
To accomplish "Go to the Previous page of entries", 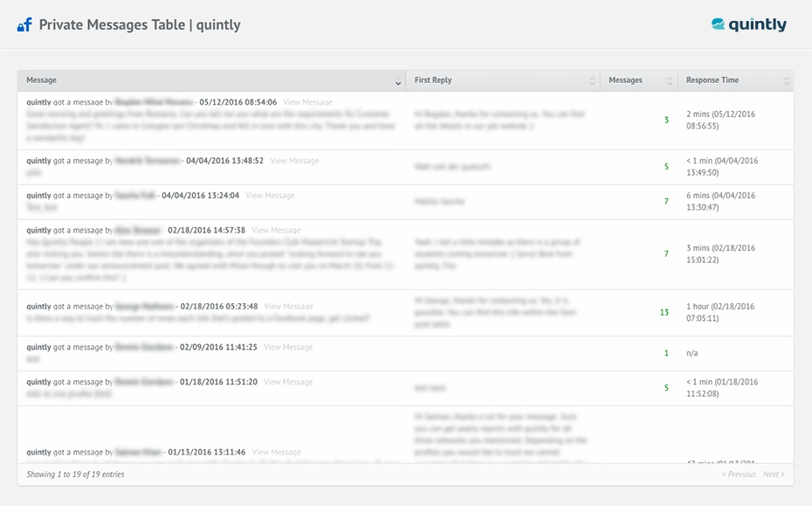I will click(x=739, y=475).
